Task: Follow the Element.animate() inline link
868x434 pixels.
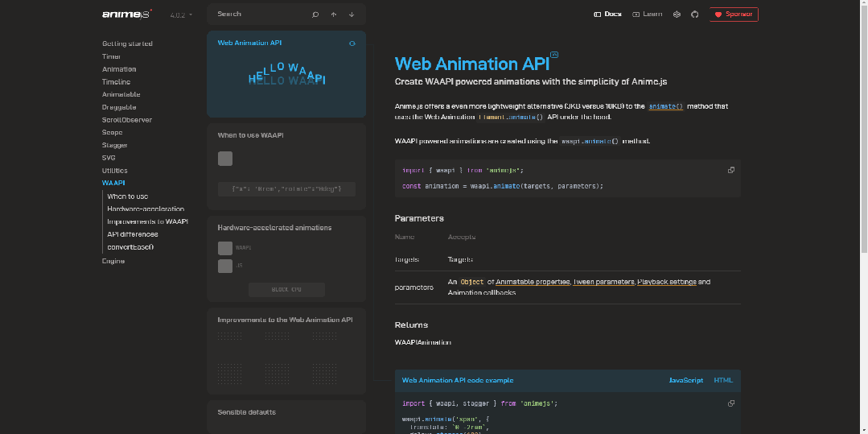Action: coord(510,118)
